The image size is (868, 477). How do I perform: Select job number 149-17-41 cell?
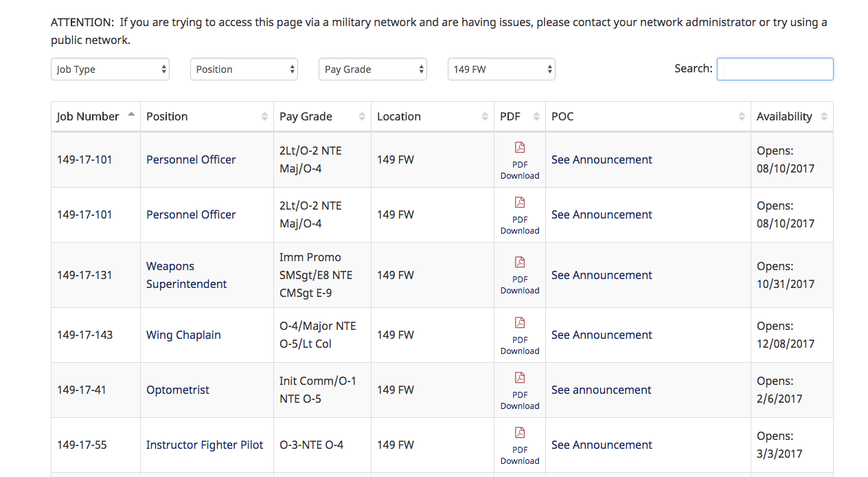pyautogui.click(x=96, y=390)
